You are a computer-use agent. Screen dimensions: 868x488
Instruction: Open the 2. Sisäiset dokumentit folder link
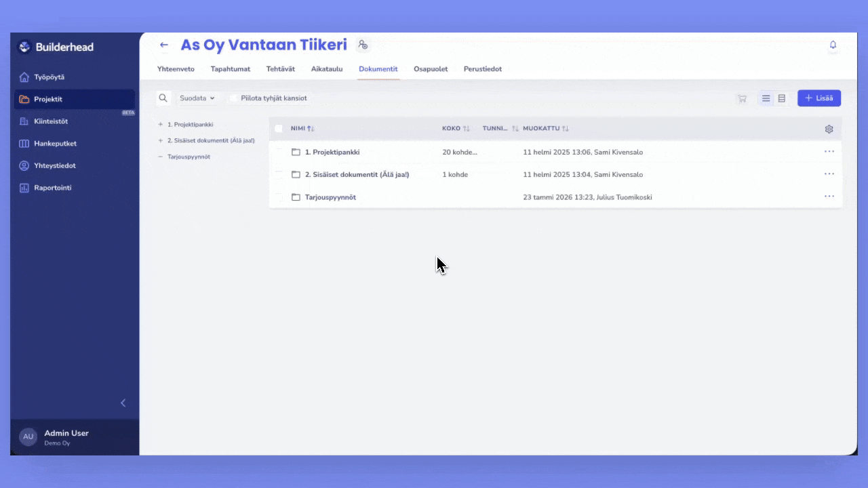357,175
